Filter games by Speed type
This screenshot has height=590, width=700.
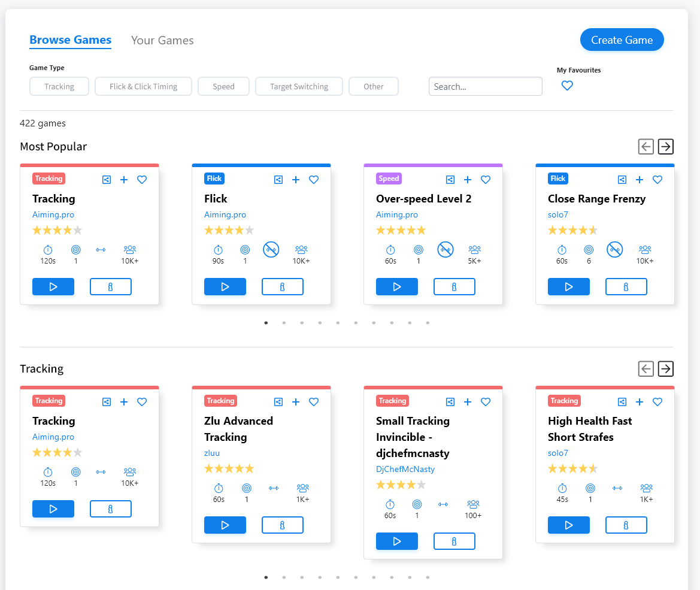223,86
